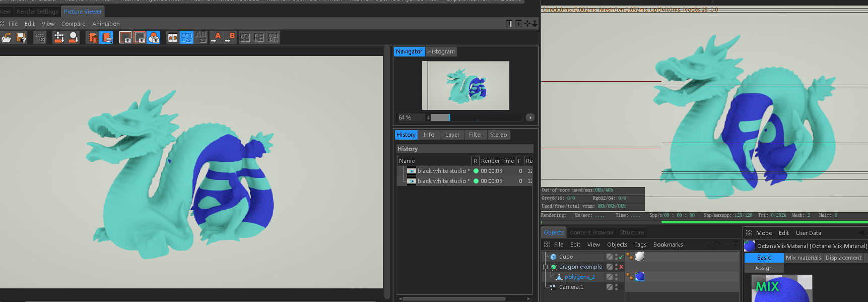Switch to the Layer tab
The height and width of the screenshot is (302, 868).
tap(452, 135)
